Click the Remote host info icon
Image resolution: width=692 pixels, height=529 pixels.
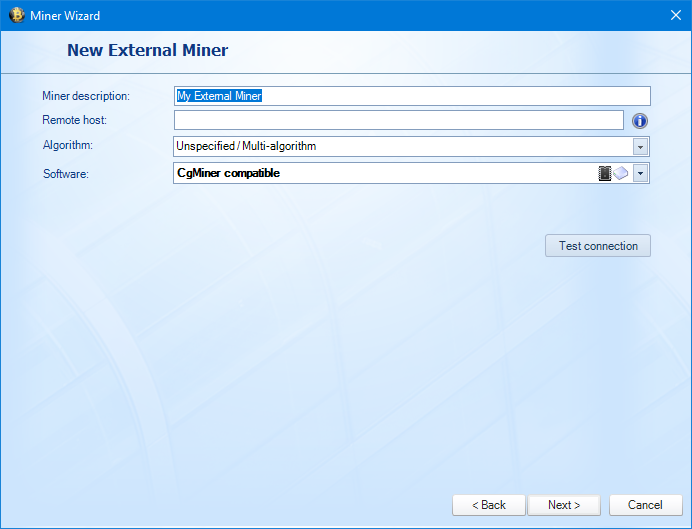coord(639,120)
